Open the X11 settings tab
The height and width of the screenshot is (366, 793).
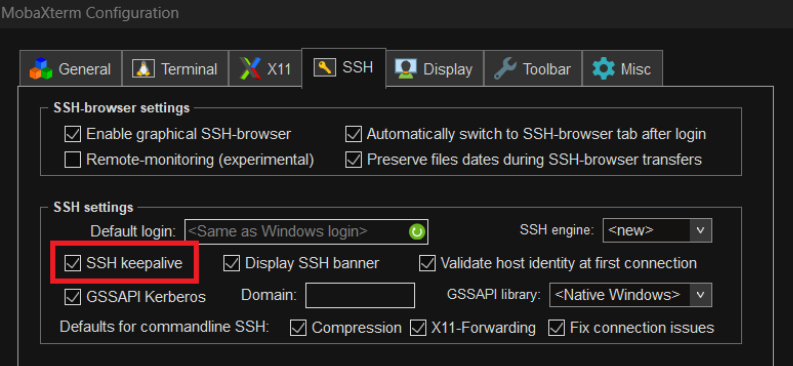coord(266,68)
